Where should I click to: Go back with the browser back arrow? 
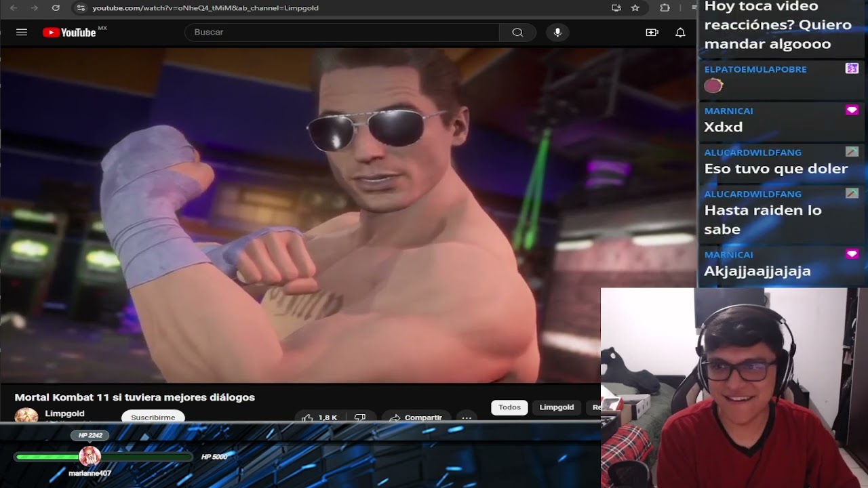14,7
